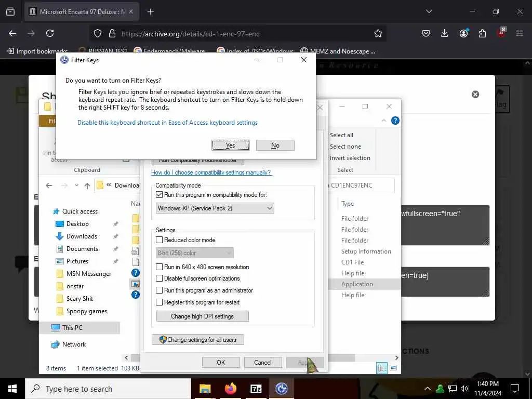Open MEMZ and Noescape bookmark

click(x=338, y=51)
